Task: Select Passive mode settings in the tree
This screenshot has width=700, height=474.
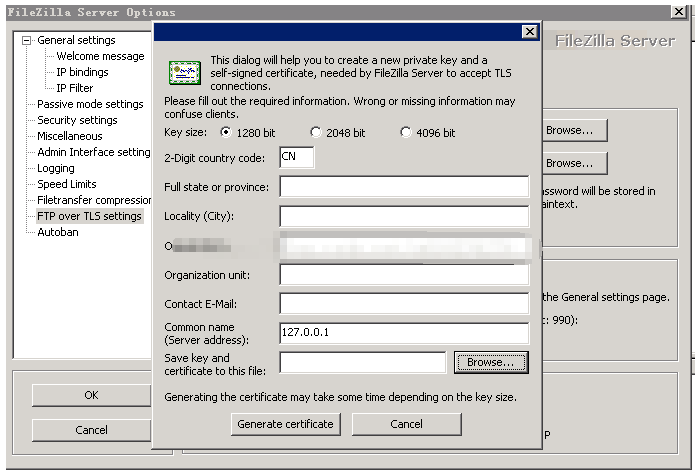Action: [90, 104]
